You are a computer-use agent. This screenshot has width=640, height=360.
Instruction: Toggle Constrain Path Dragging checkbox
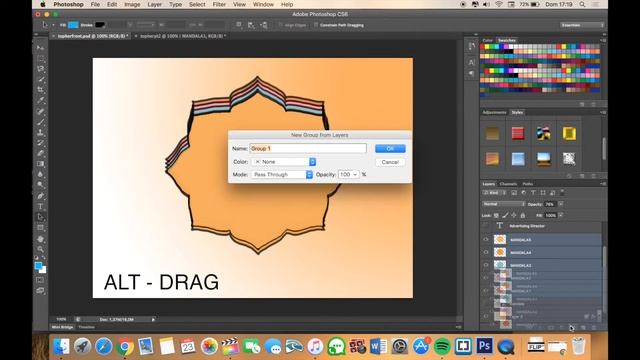(316, 25)
